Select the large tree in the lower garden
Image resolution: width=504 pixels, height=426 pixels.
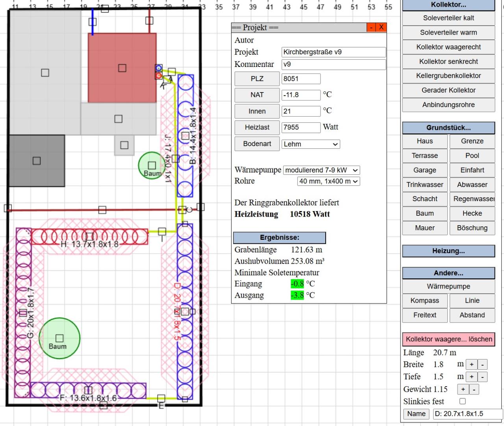59,338
